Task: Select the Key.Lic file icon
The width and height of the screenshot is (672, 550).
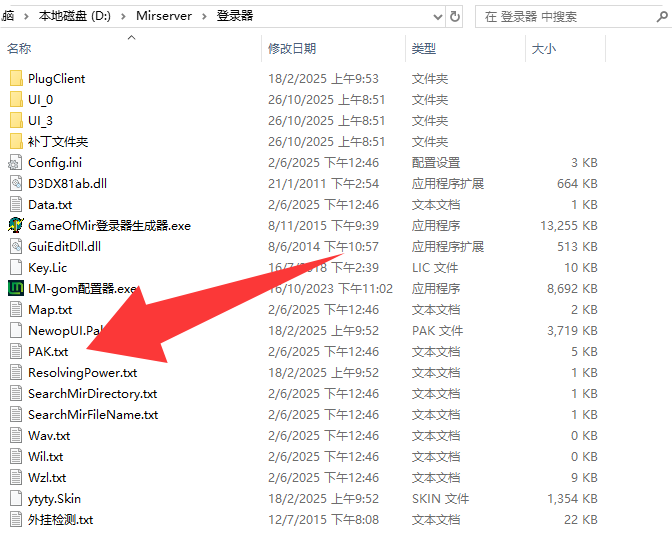Action: pos(15,267)
